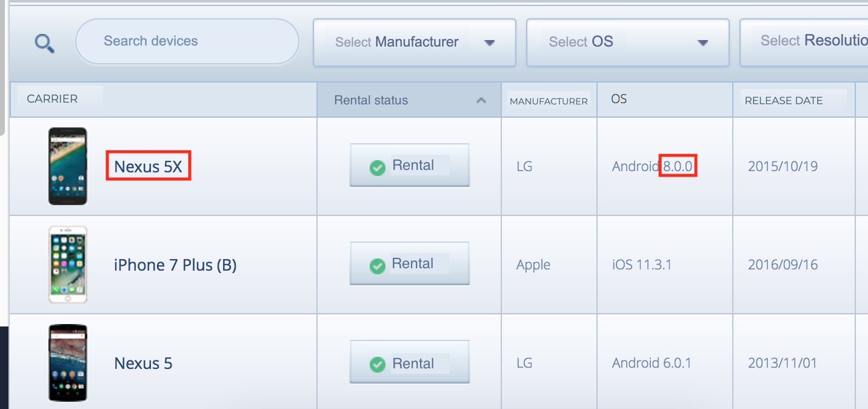Click the green check icon in Nexus 5X row
The width and height of the screenshot is (868, 409).
click(378, 167)
